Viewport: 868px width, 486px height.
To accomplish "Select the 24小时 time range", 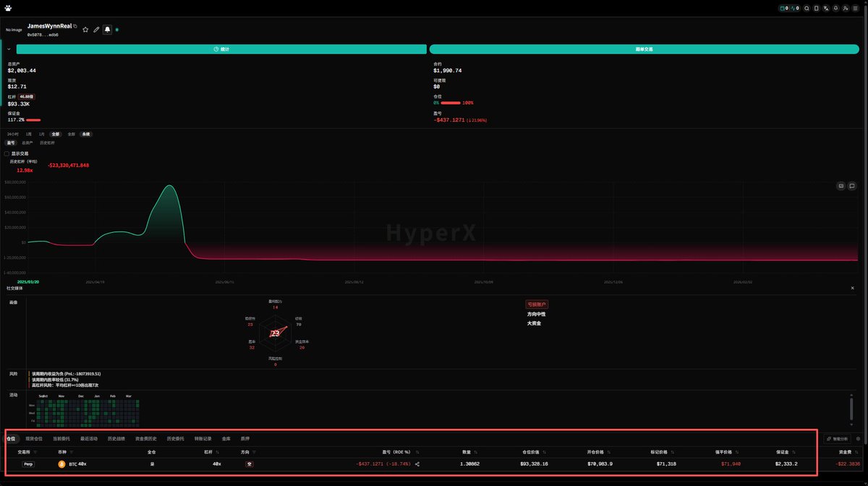I will coord(13,135).
